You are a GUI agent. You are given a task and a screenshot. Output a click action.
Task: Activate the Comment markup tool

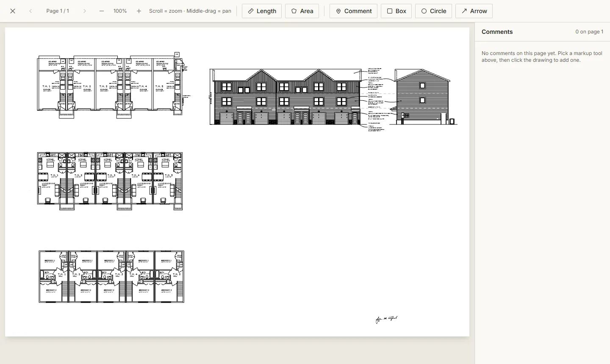(x=354, y=11)
